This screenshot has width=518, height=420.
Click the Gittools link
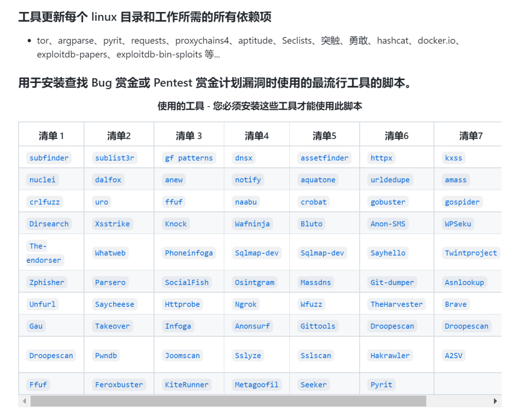coord(318,326)
